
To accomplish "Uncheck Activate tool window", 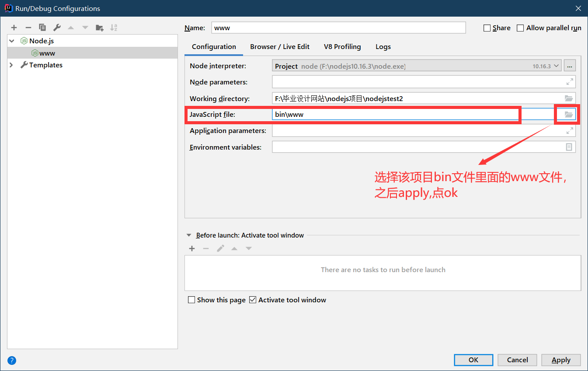I will [253, 300].
